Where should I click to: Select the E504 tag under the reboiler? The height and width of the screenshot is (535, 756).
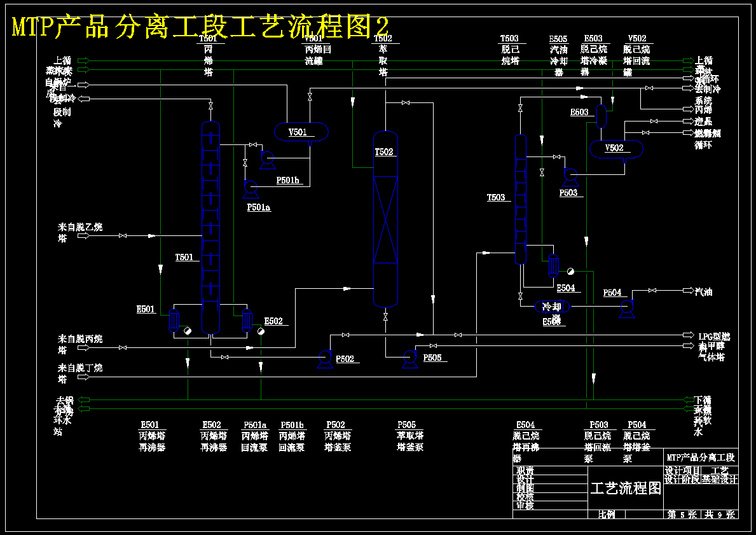coord(566,288)
